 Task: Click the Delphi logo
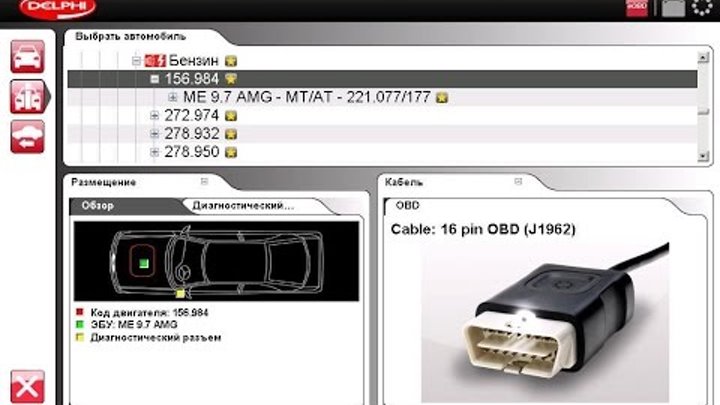(x=58, y=8)
